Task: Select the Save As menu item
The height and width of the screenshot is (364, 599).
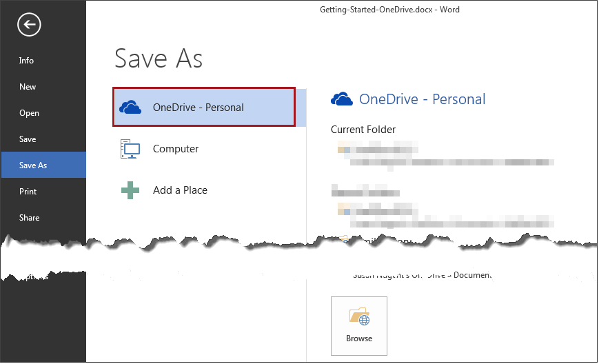Action: (x=43, y=165)
